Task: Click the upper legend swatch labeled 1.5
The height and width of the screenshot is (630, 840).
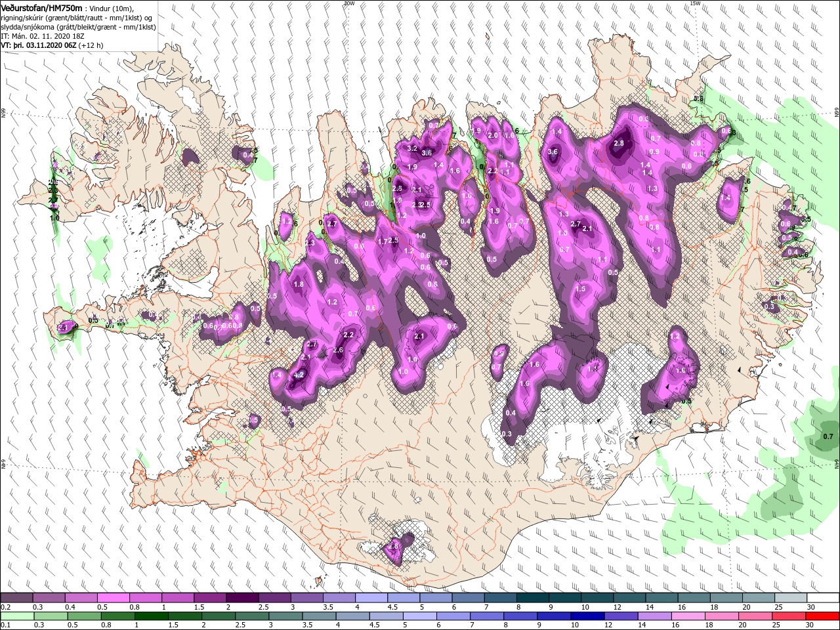Action: [x=209, y=598]
